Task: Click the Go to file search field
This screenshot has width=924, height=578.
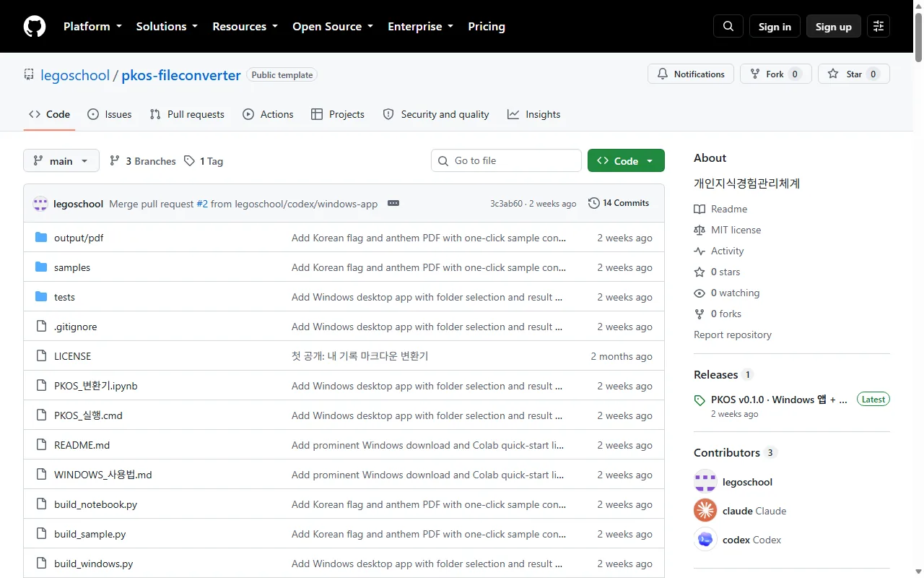Action: pyautogui.click(x=506, y=160)
